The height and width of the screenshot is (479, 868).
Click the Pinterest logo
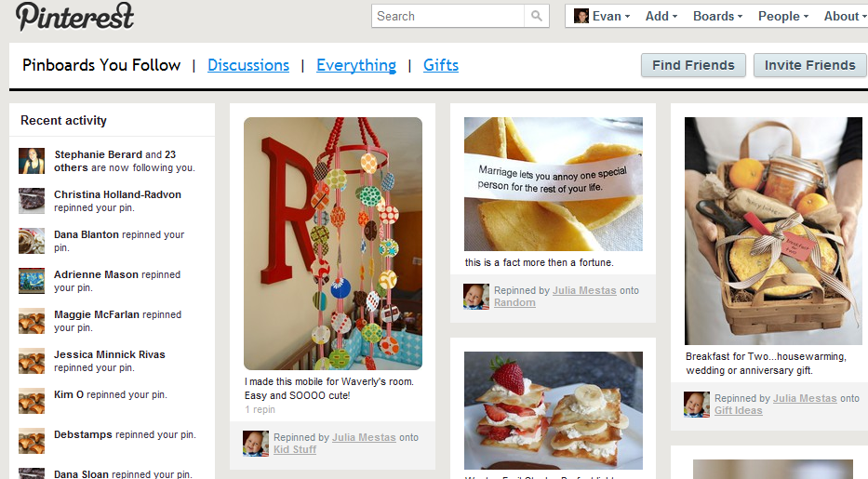[74, 16]
